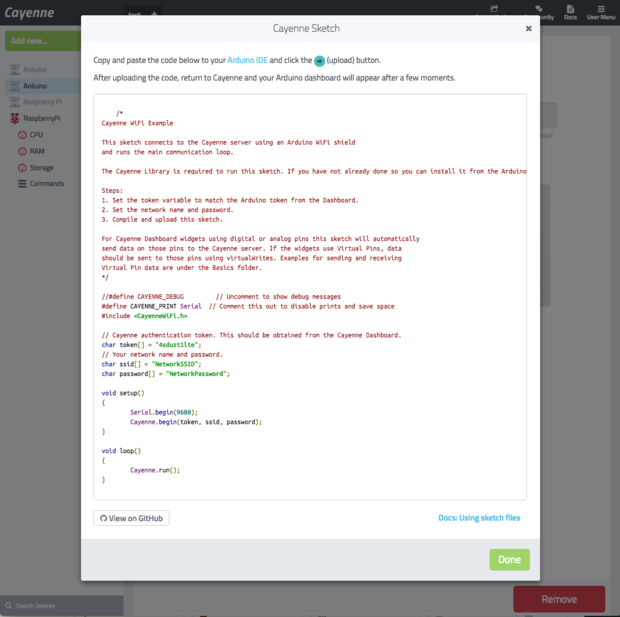Click the "NetworkSSID" string in code
620x617 pixels.
coord(174,364)
